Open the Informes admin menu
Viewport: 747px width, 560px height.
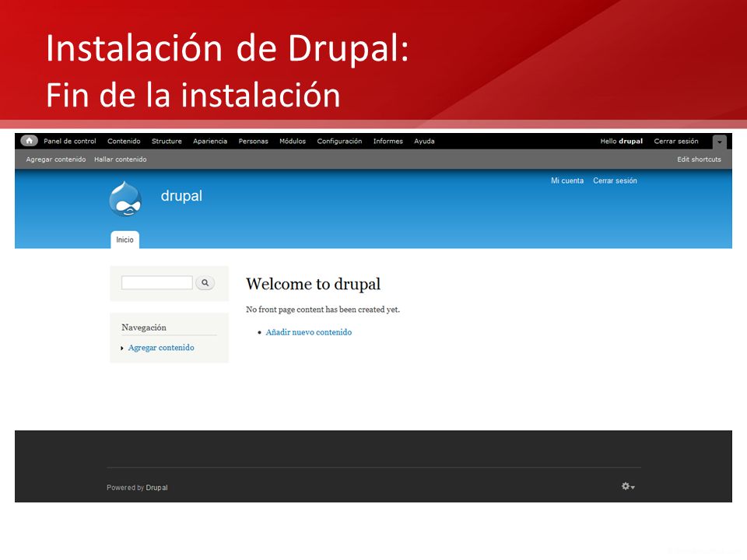pyautogui.click(x=388, y=142)
